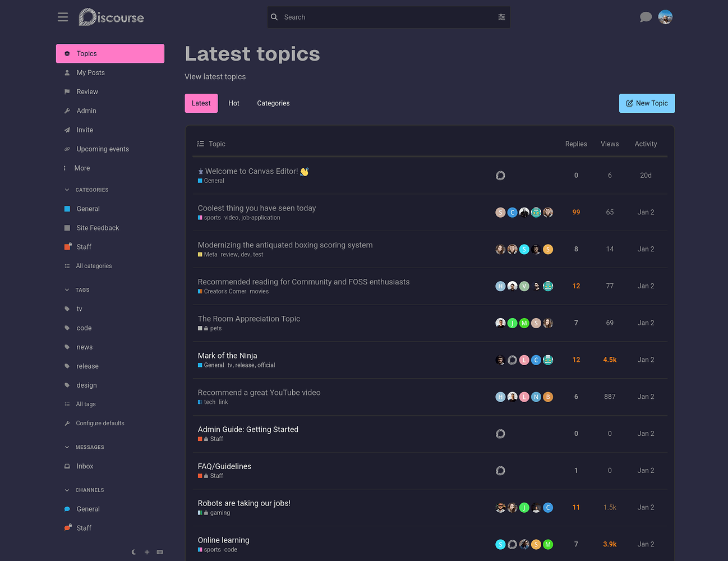Expand the More sidebar menu
Viewport: 728px width, 561px height.
click(82, 168)
